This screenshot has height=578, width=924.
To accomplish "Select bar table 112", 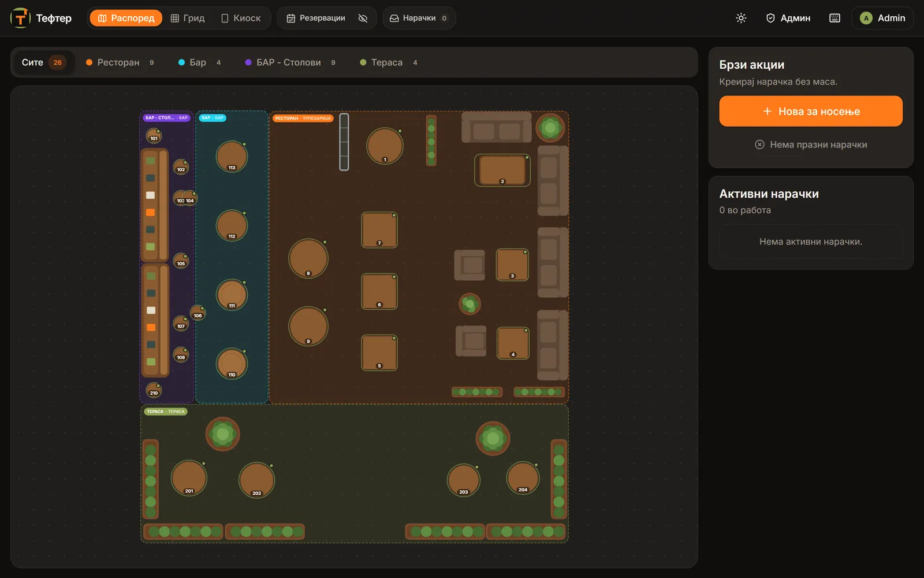I will (x=232, y=225).
